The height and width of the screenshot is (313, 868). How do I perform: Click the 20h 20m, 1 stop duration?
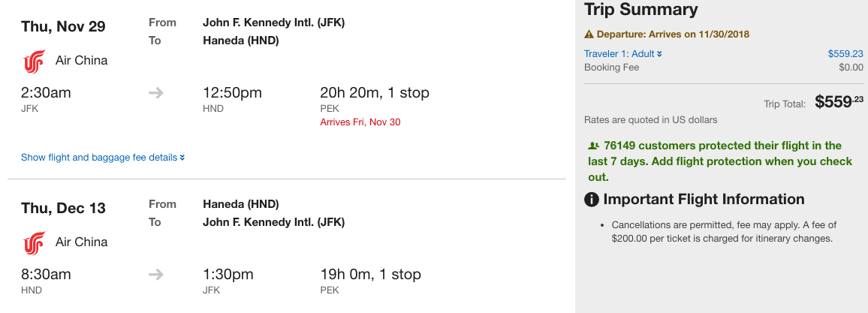[375, 93]
